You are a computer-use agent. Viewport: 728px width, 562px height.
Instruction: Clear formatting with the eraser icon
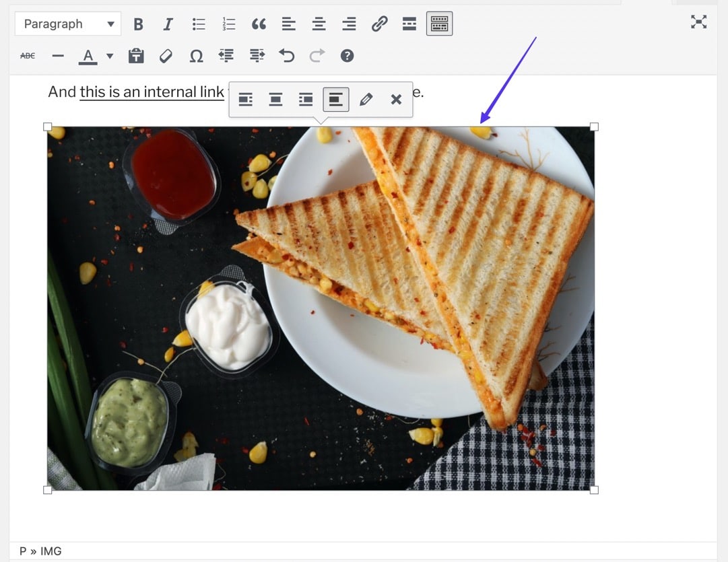click(x=166, y=55)
